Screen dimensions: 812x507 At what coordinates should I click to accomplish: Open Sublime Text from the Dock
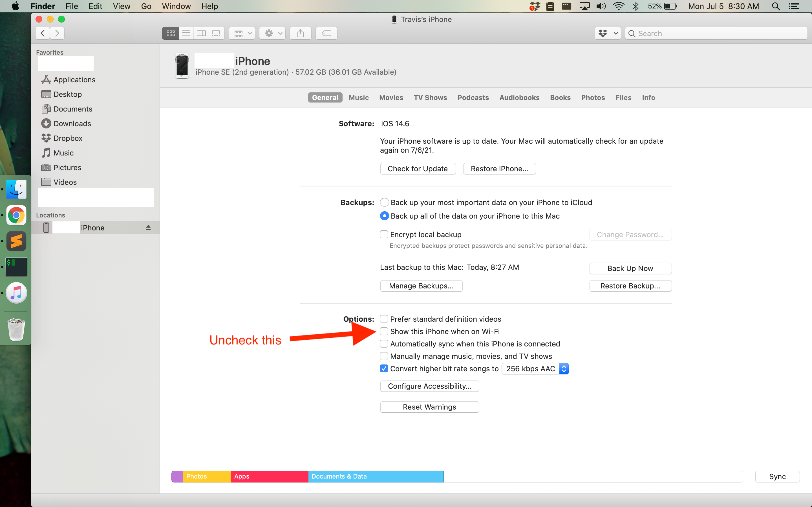point(16,241)
